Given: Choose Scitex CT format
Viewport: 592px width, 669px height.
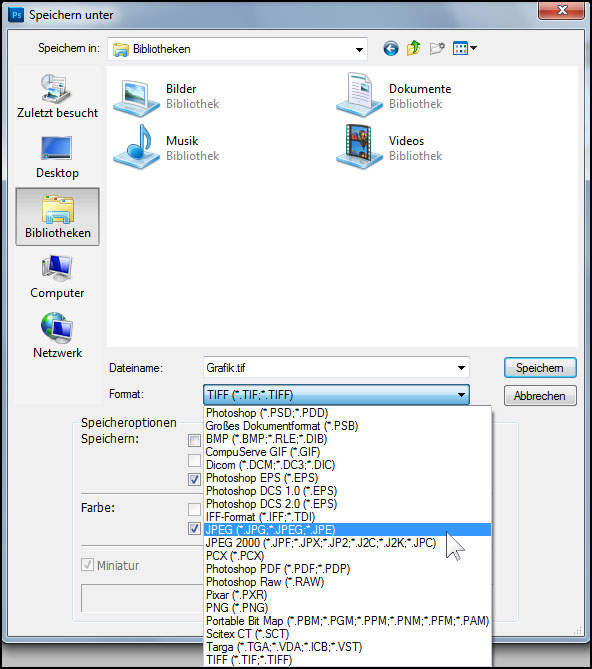Looking at the screenshot, I should 347,634.
